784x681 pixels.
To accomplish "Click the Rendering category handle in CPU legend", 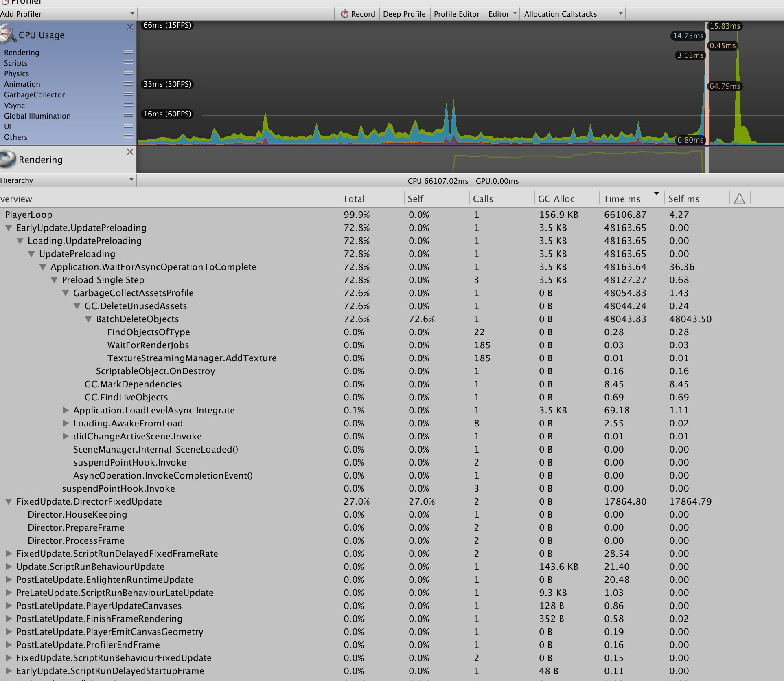I will tap(128, 52).
